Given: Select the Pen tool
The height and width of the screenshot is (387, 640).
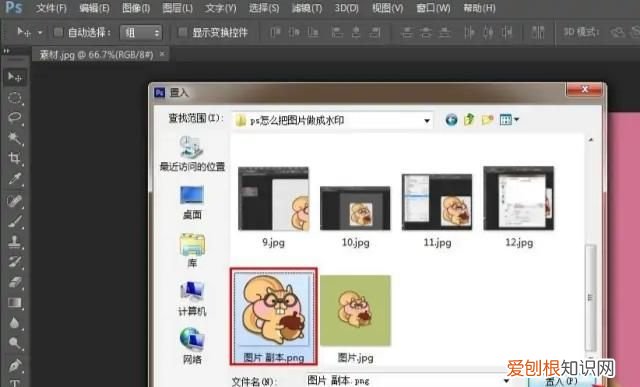Looking at the screenshot, I should tap(15, 365).
